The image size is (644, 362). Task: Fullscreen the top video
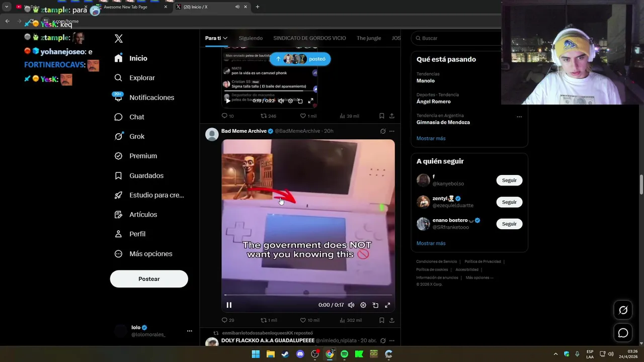(x=310, y=101)
